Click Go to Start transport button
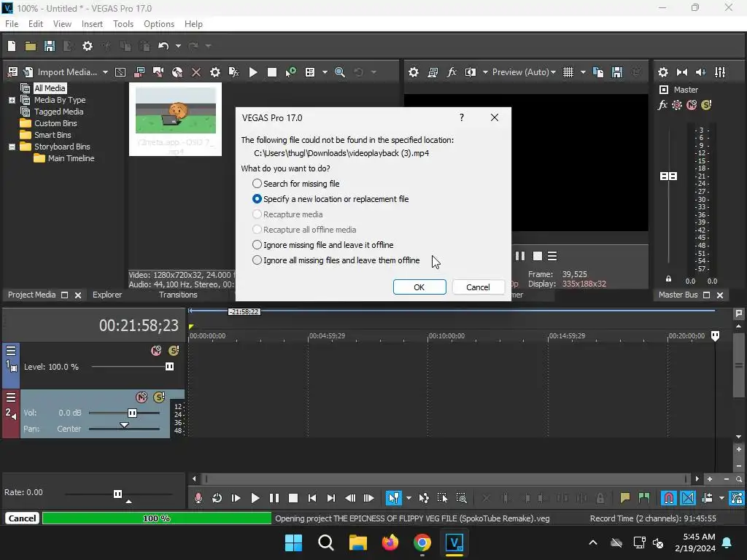This screenshot has width=747, height=560. [312, 498]
